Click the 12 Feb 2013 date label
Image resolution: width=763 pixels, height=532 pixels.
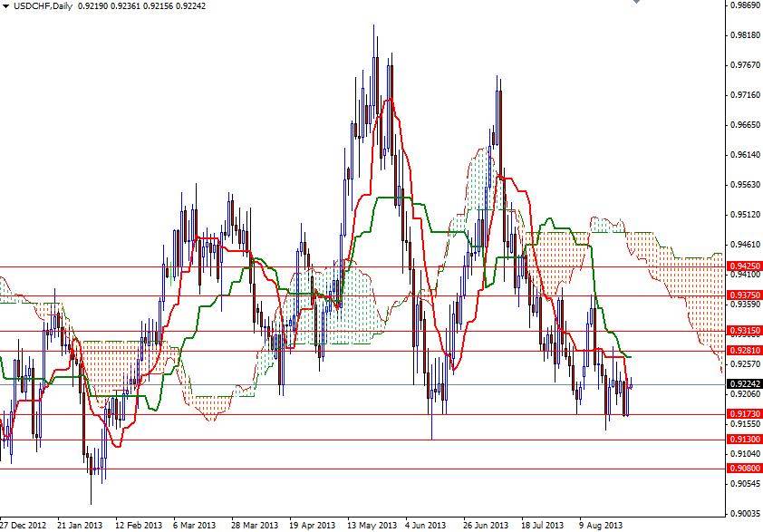139,525
